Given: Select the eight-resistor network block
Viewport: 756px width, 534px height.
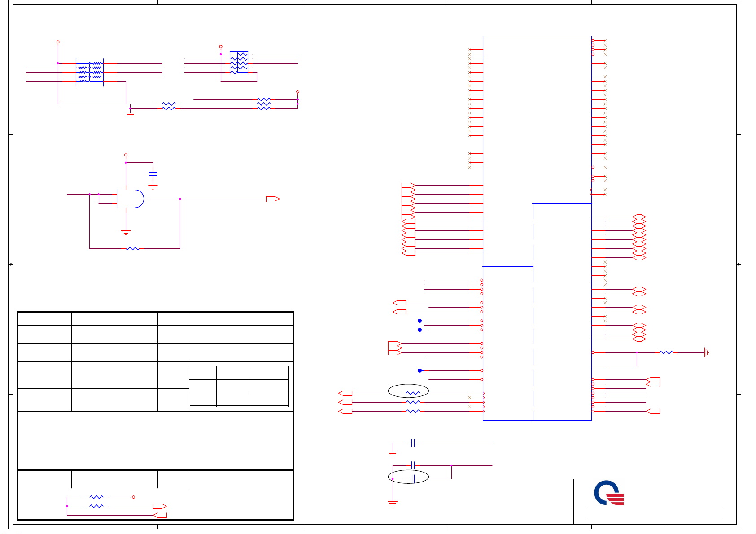Looking at the screenshot, I should point(90,72).
